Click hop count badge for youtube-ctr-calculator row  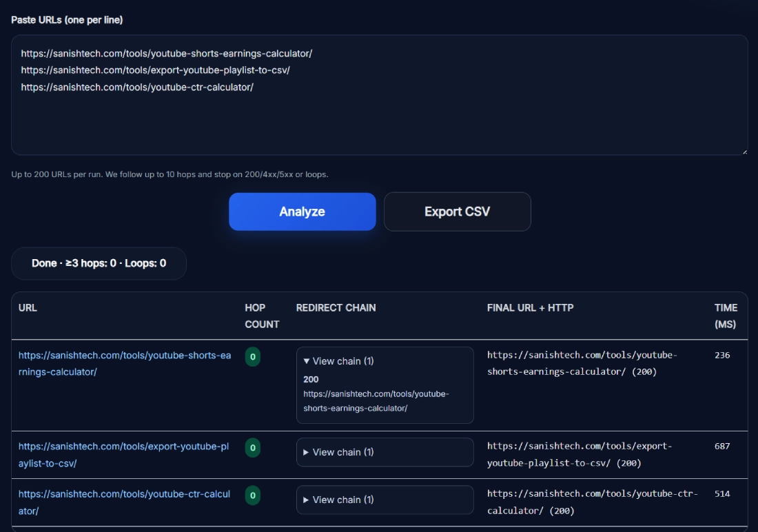[253, 495]
